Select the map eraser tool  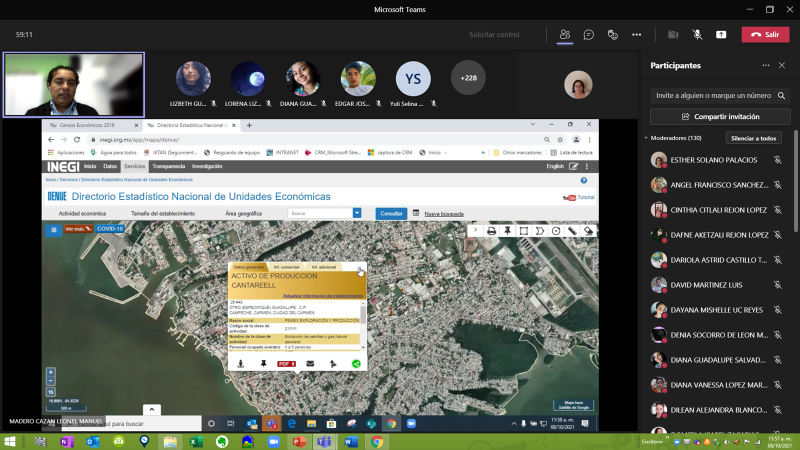[588, 231]
